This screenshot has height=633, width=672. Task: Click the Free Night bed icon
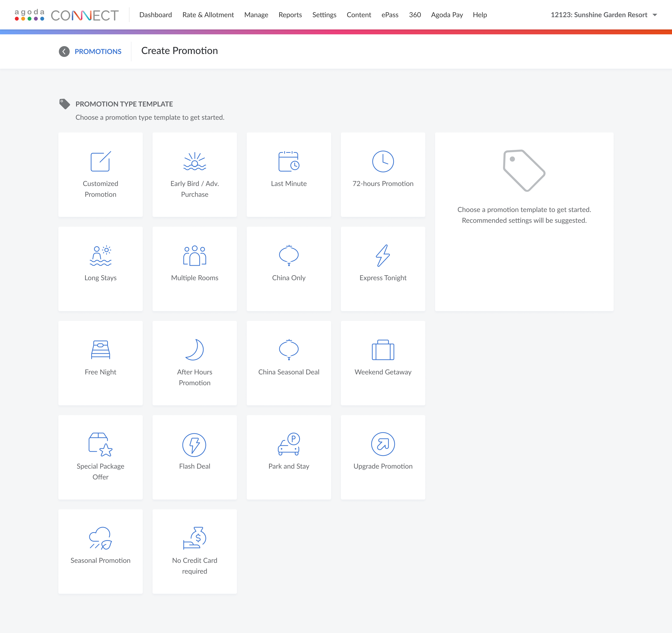pyautogui.click(x=100, y=350)
